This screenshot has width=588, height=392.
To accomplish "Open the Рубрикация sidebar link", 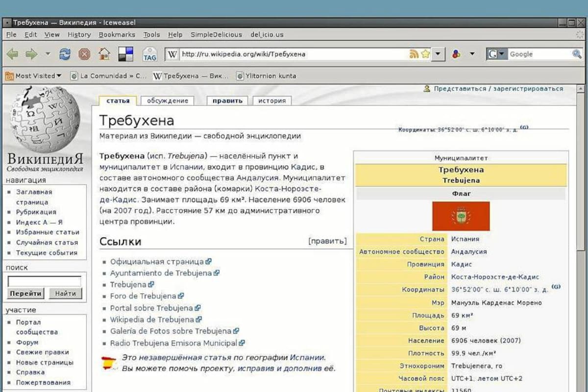I will pos(36,212).
